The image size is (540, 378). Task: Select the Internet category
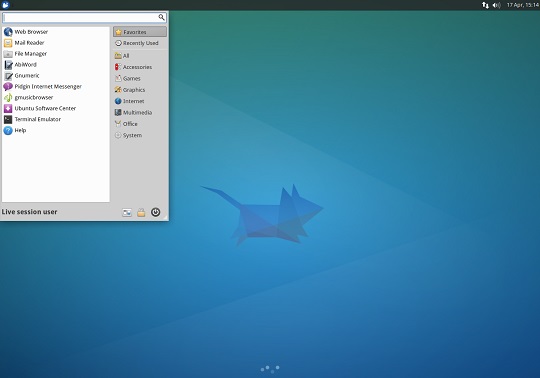140,101
